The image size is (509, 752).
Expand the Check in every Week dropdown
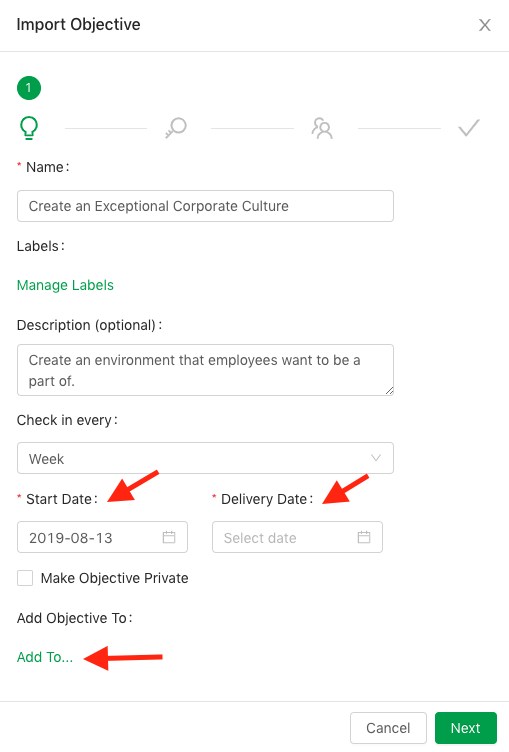tap(205, 458)
